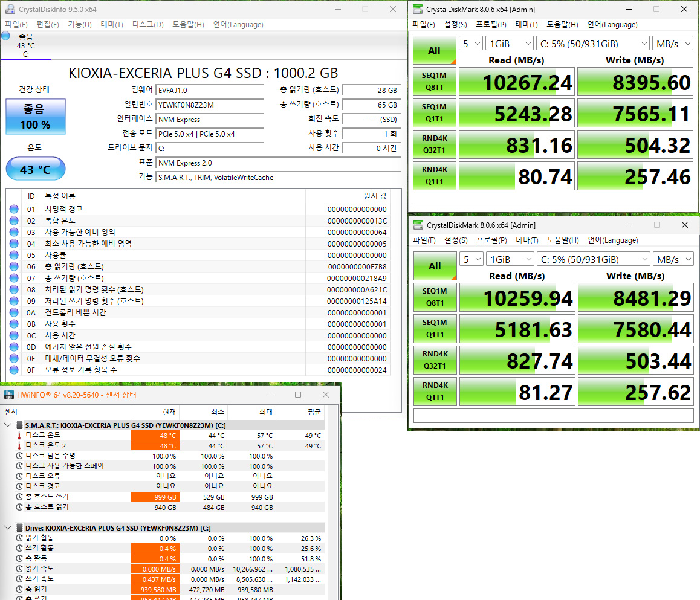Run SEQ1M Q1T1 test in bottom CrystalDiskMark
Viewport: 700px width, 600px height.
pos(435,328)
